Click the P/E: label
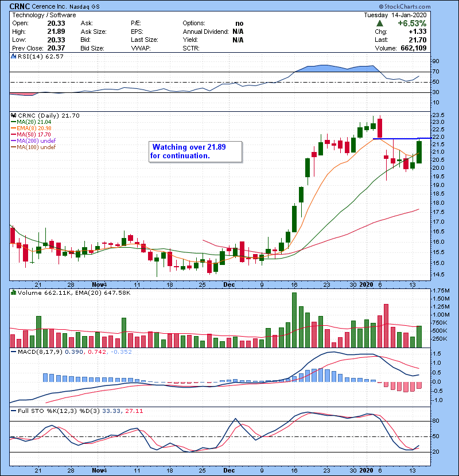The height and width of the screenshot is (476, 459). [x=136, y=23]
